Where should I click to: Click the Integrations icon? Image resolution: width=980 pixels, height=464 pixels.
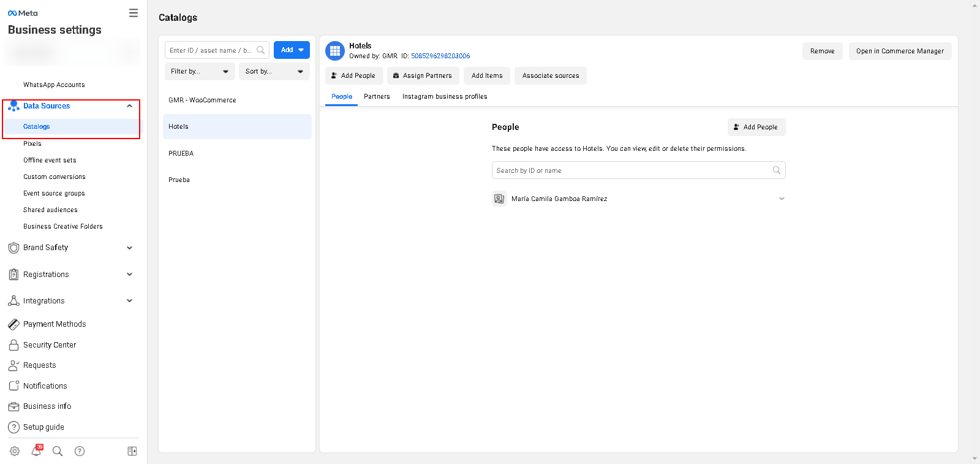[13, 301]
